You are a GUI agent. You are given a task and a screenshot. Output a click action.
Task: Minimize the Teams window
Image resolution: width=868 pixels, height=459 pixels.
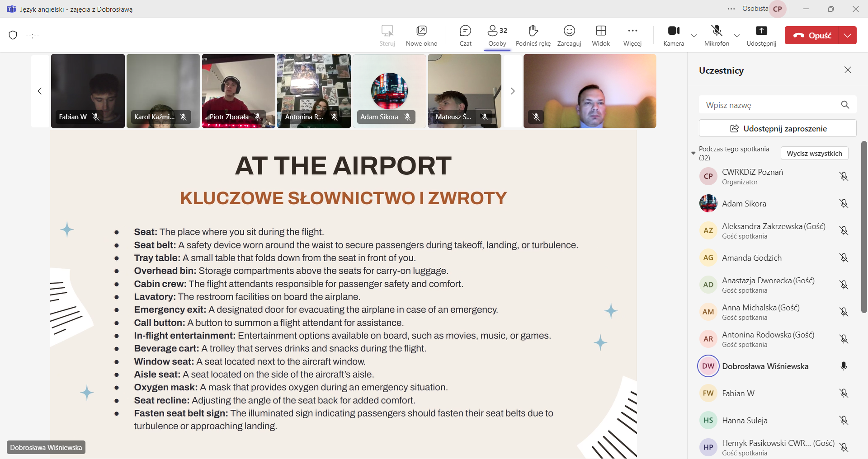tap(806, 9)
